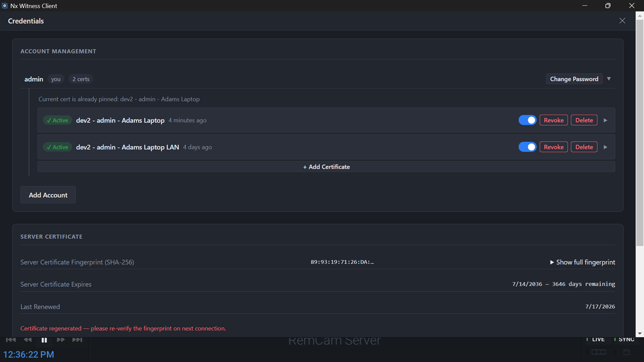The width and height of the screenshot is (644, 362).
Task: Click '3646 days remaining' expiry value
Action: point(584,284)
